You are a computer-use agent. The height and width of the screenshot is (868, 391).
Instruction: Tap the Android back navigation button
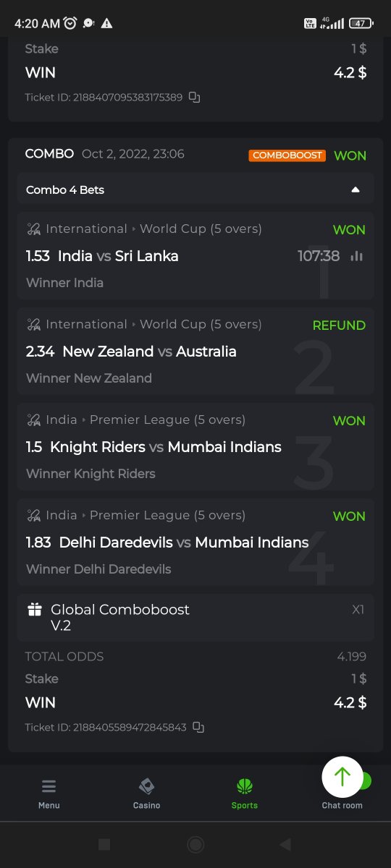pyautogui.click(x=285, y=844)
